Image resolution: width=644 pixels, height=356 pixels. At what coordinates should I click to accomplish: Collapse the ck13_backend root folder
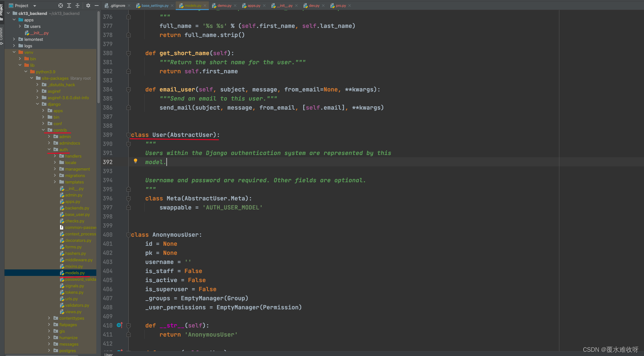[x=8, y=13]
